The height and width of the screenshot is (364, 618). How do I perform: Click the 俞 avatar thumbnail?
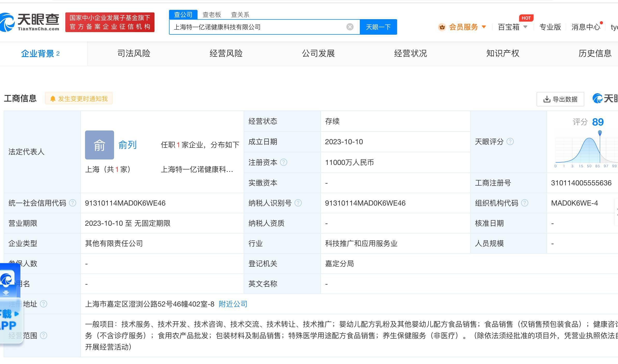[100, 145]
